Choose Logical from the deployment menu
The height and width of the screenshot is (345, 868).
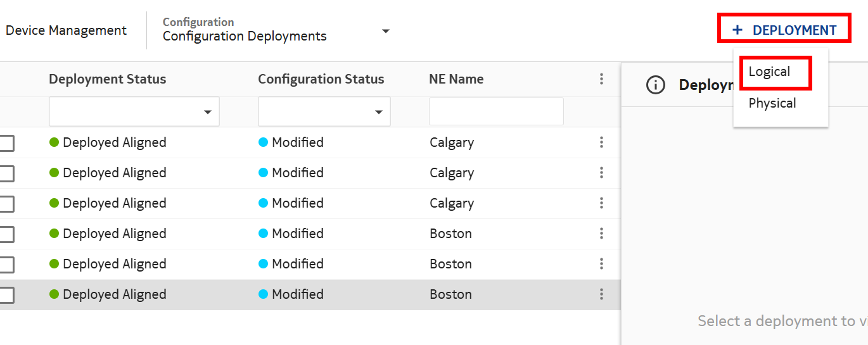(x=769, y=72)
